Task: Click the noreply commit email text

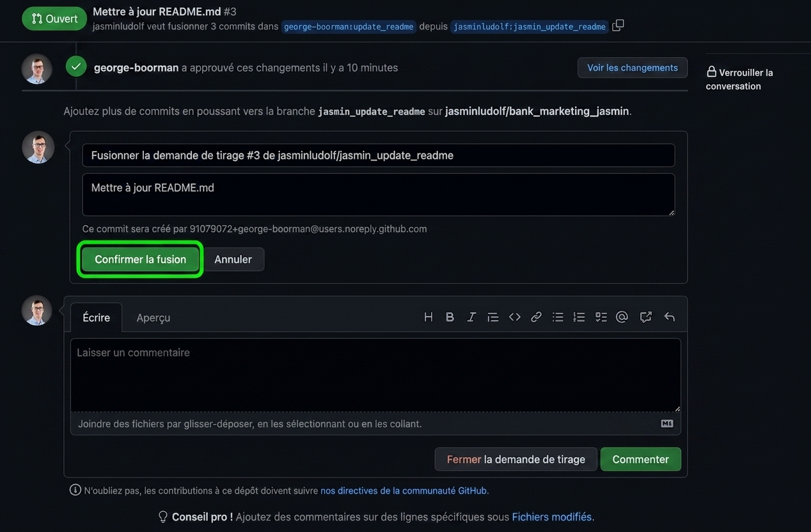Action: (x=308, y=228)
